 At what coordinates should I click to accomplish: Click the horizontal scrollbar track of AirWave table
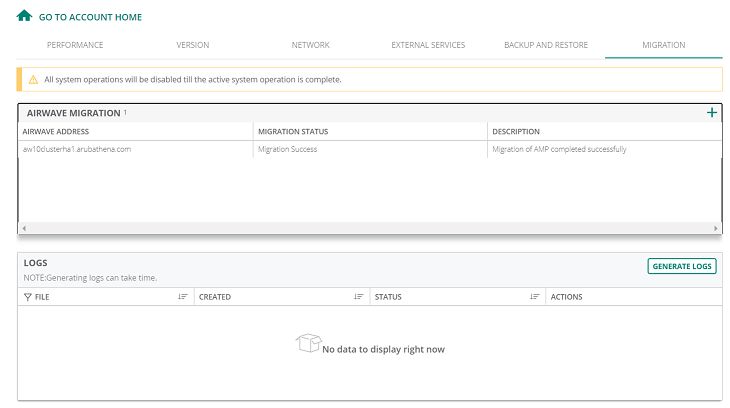(370, 228)
